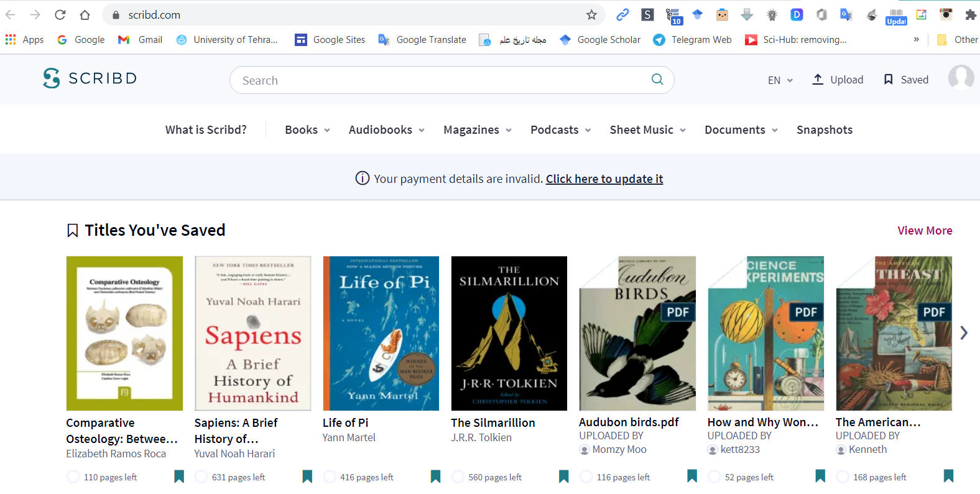Screen dimensions: 980x494
Task: Open the Google Scholar bookmark
Action: click(600, 40)
